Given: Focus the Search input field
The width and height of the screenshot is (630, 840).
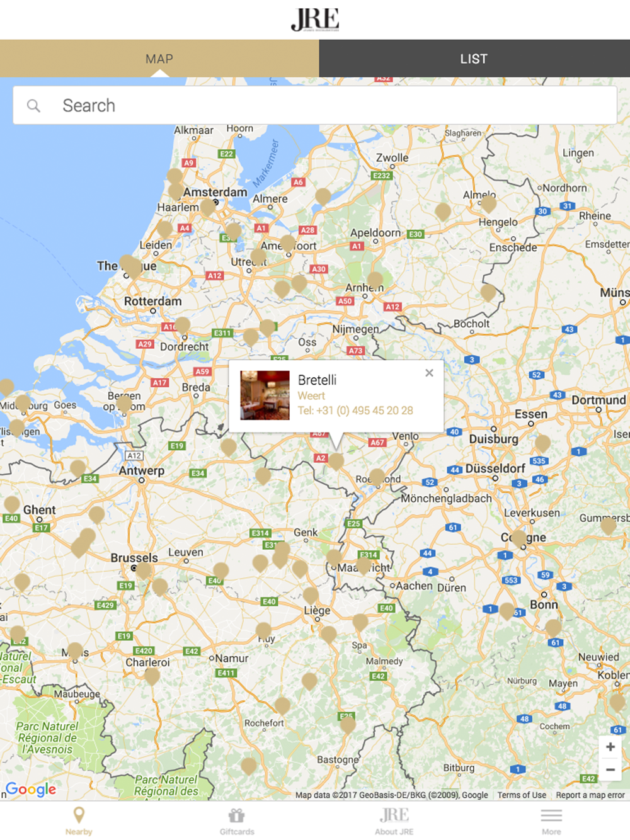Looking at the screenshot, I should (x=315, y=105).
